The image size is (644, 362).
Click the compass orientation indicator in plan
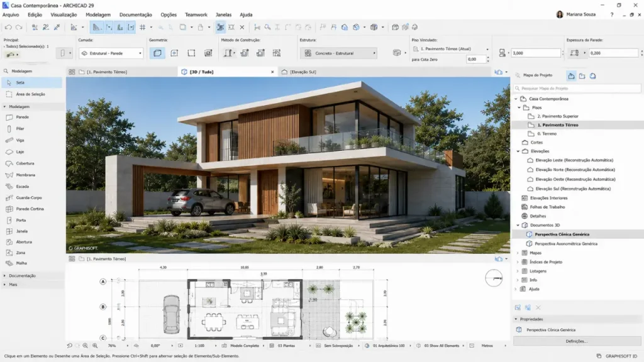tap(494, 278)
